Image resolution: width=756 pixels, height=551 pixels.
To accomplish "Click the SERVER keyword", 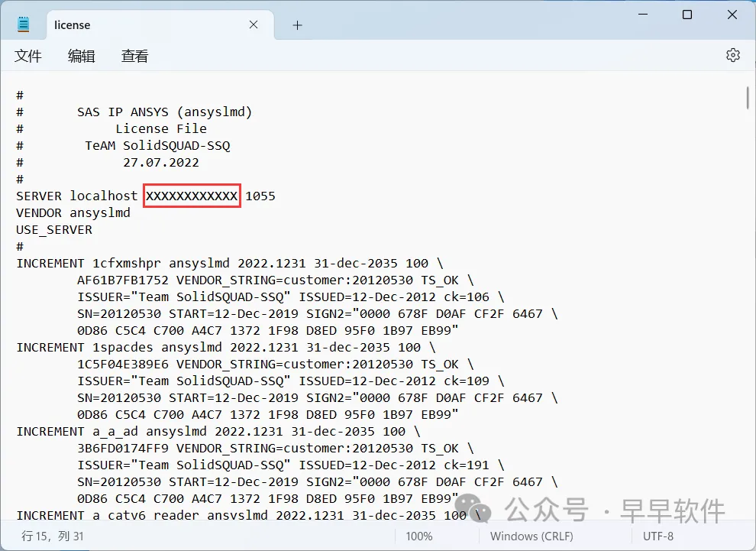I will [x=39, y=196].
